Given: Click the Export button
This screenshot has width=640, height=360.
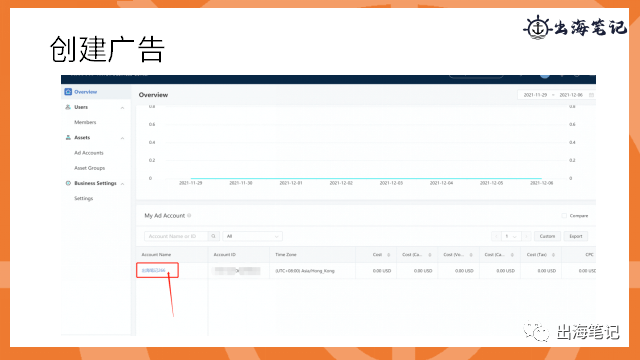Looking at the screenshot, I should coord(576,236).
